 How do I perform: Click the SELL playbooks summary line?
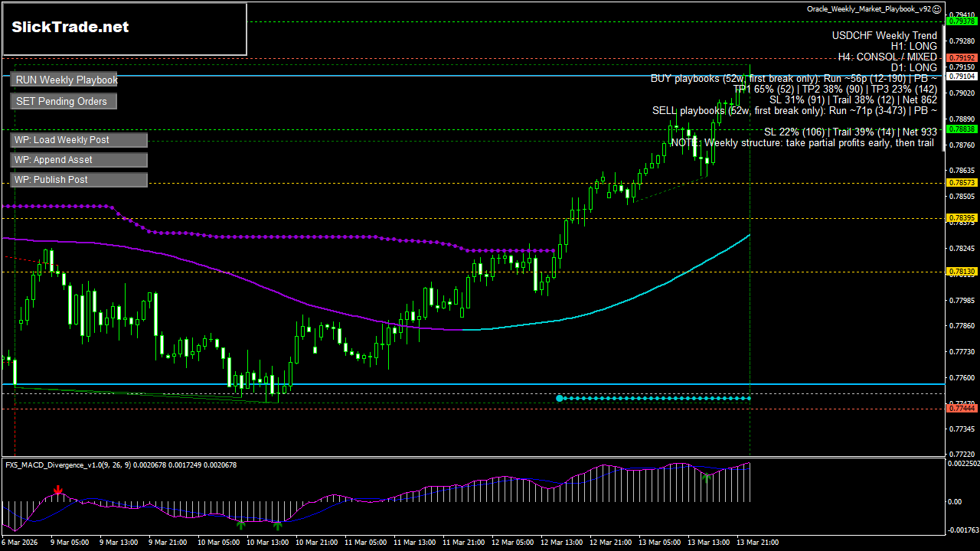point(795,110)
